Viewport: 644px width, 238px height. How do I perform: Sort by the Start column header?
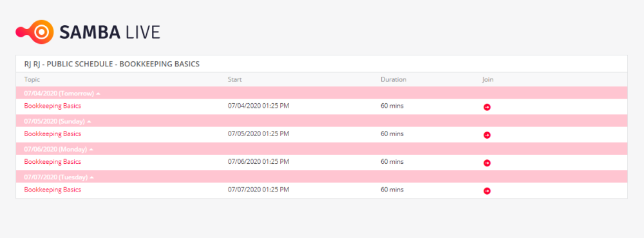click(235, 79)
